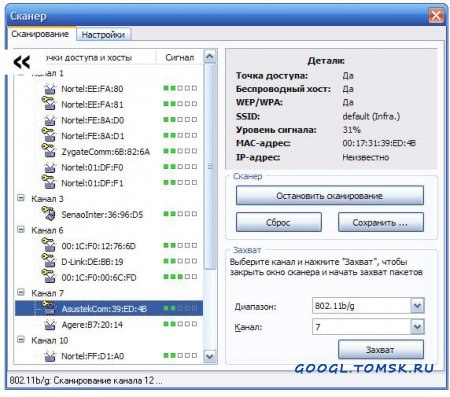Image resolution: width=450 pixels, height=397 pixels.
Task: Click the host icon for SenaoInter:36:96:D5
Action: pos(49,213)
